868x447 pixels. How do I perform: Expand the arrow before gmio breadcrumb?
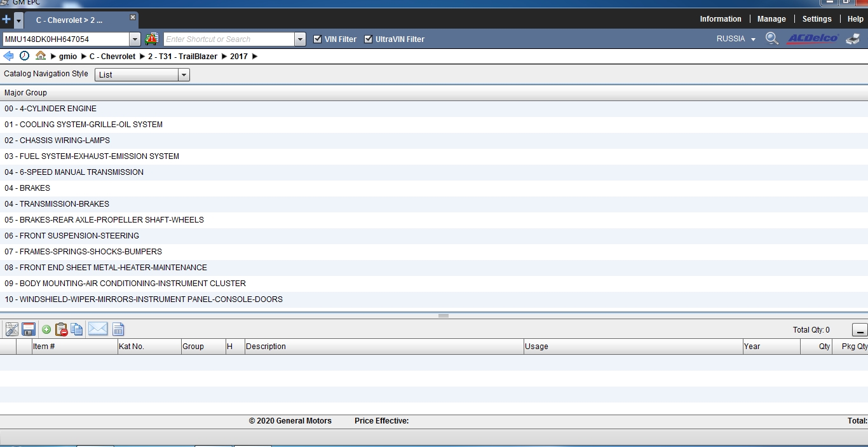point(53,57)
